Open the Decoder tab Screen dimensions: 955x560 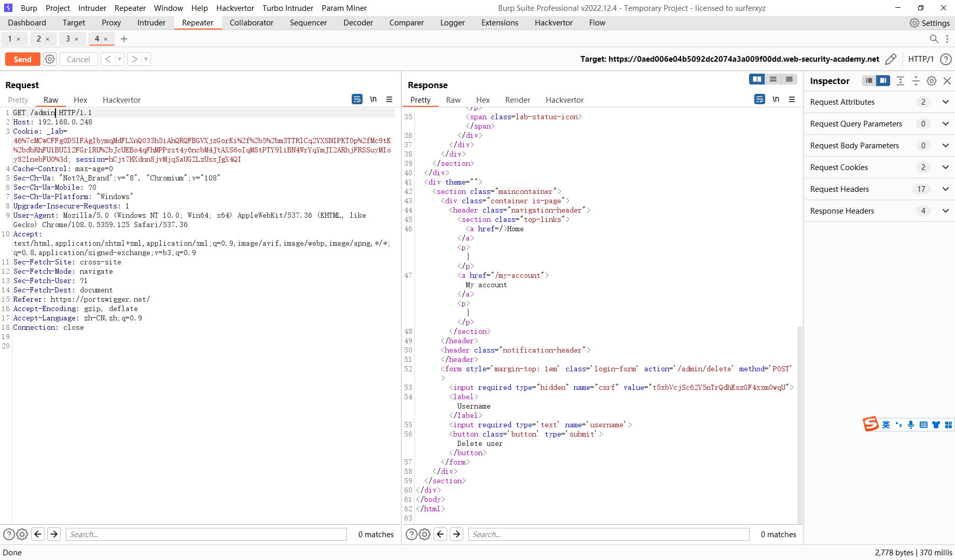pyautogui.click(x=358, y=22)
